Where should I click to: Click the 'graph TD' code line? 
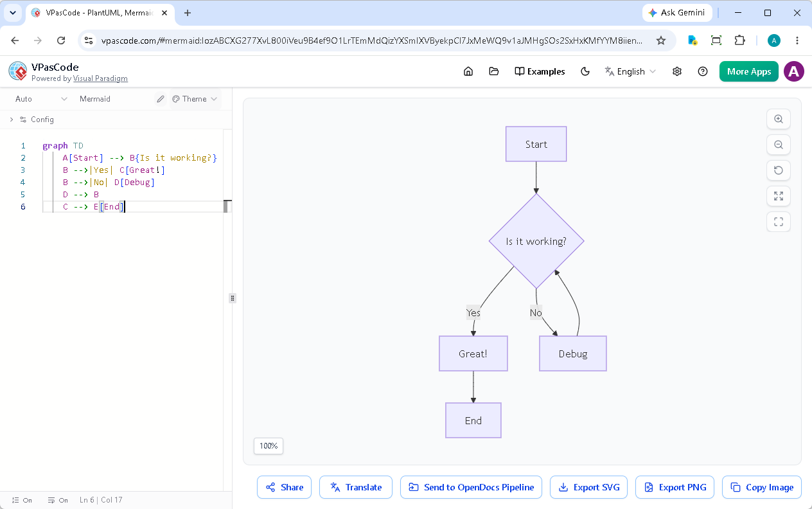[63, 146]
